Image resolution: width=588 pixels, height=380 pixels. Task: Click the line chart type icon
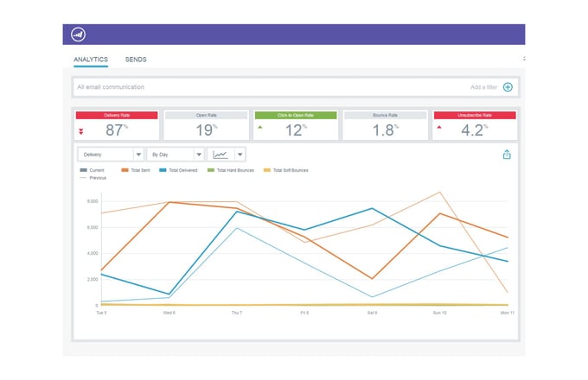pos(221,155)
